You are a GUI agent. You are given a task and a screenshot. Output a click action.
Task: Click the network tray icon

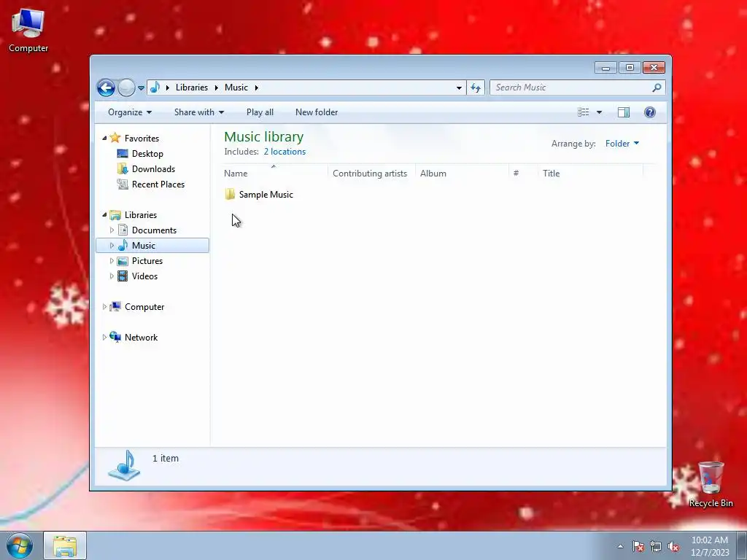click(x=656, y=546)
